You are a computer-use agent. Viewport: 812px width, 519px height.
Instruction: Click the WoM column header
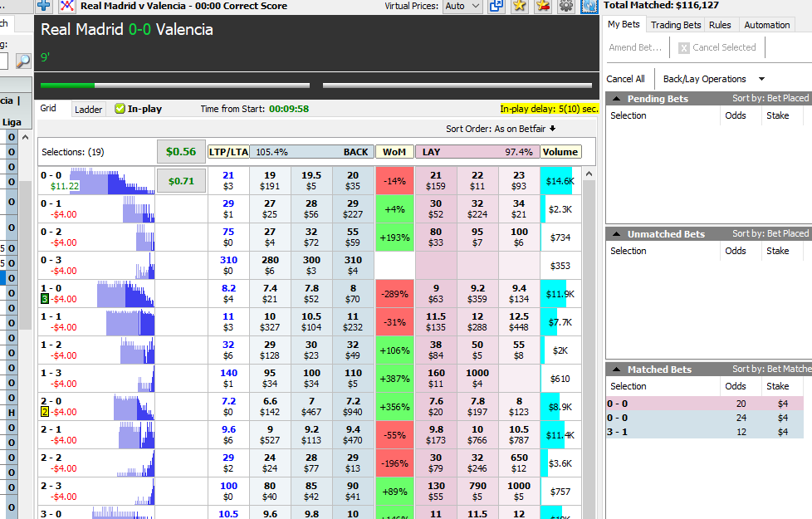point(394,152)
